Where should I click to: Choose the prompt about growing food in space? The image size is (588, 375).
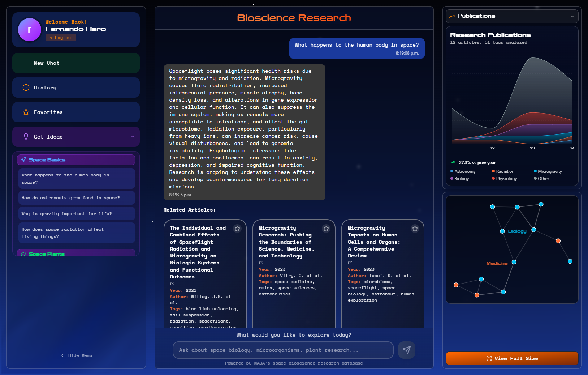[x=77, y=198]
